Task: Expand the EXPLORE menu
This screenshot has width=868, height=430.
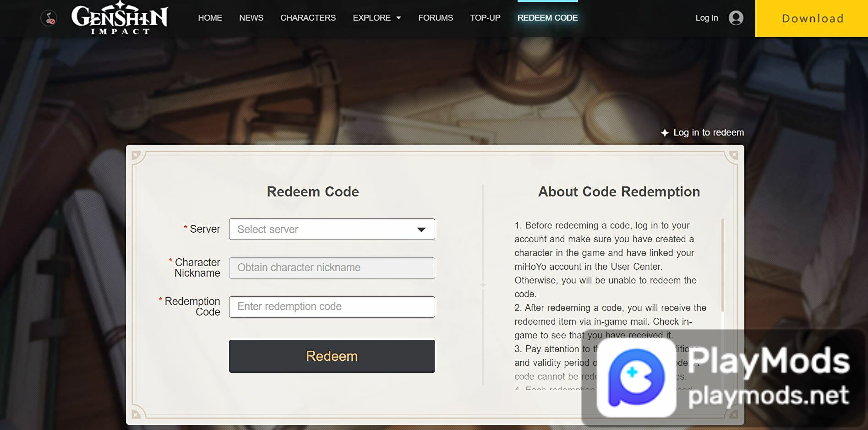Action: coord(377,18)
